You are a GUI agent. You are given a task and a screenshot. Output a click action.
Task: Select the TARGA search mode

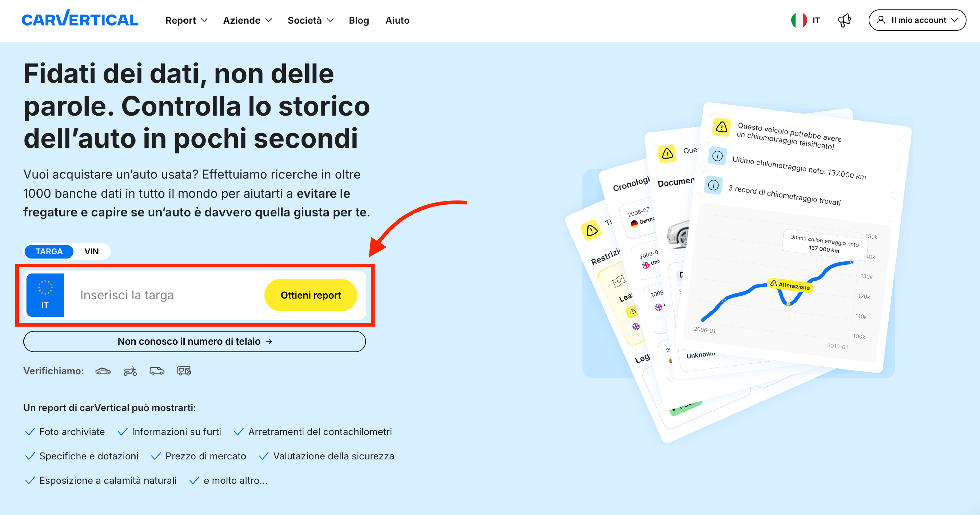click(49, 251)
